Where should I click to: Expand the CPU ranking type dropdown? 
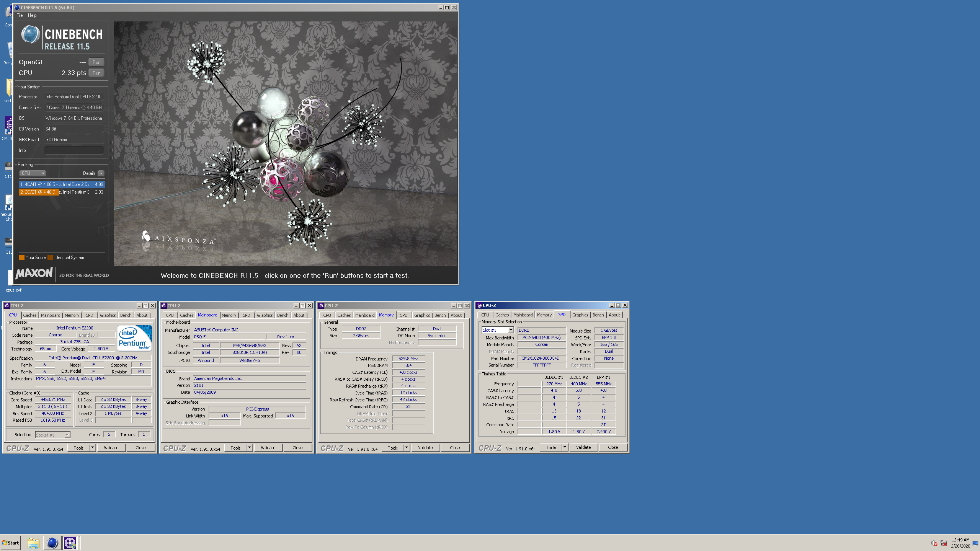coord(33,173)
